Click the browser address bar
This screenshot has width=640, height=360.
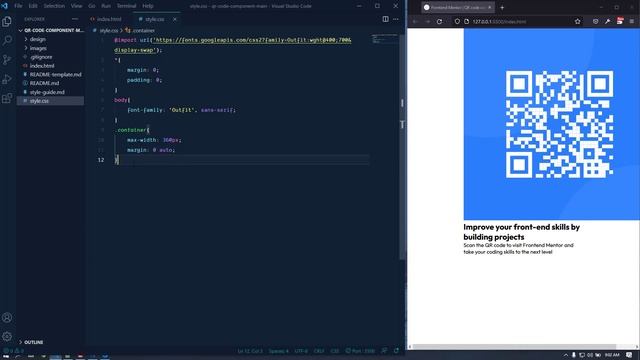[518, 22]
